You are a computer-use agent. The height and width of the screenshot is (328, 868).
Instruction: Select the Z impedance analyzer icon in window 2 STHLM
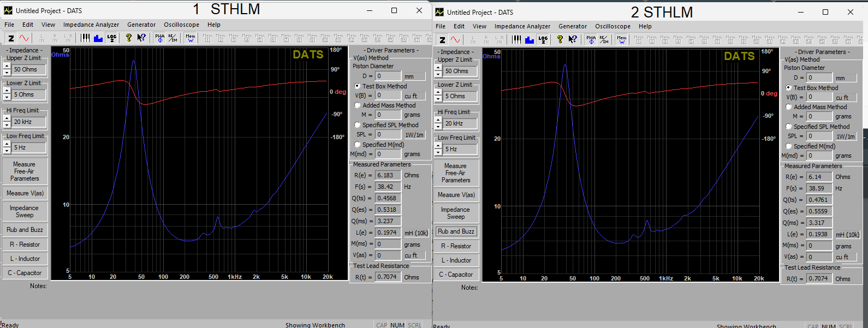442,39
